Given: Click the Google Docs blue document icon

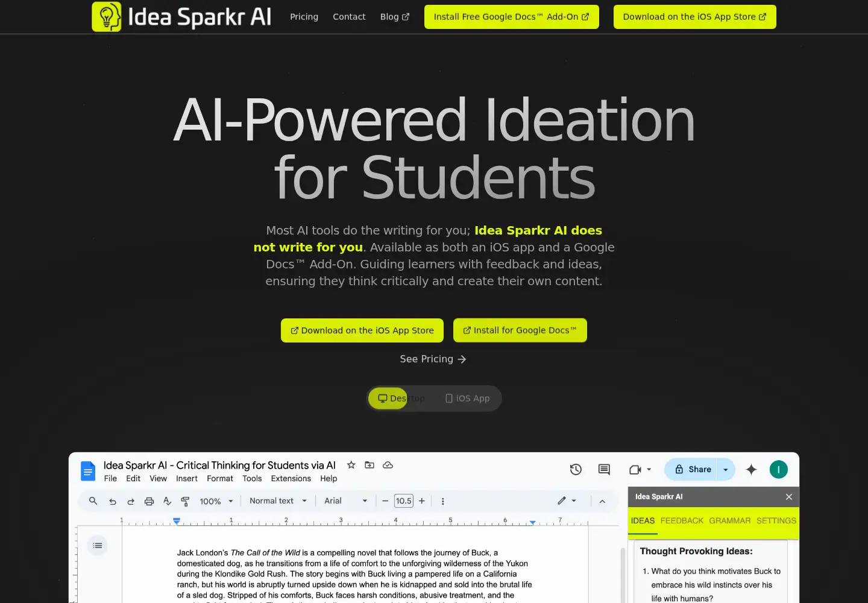Looking at the screenshot, I should (88, 471).
